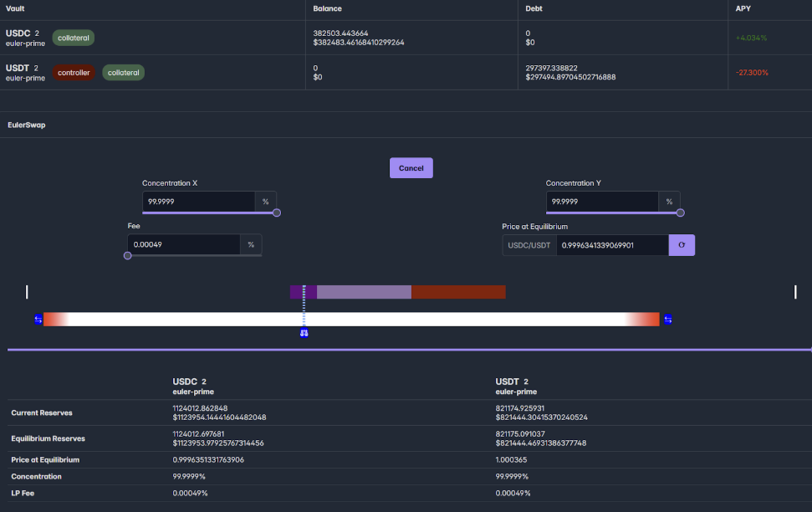Click the USDC collateral badge
812x512 pixels.
(x=74, y=38)
